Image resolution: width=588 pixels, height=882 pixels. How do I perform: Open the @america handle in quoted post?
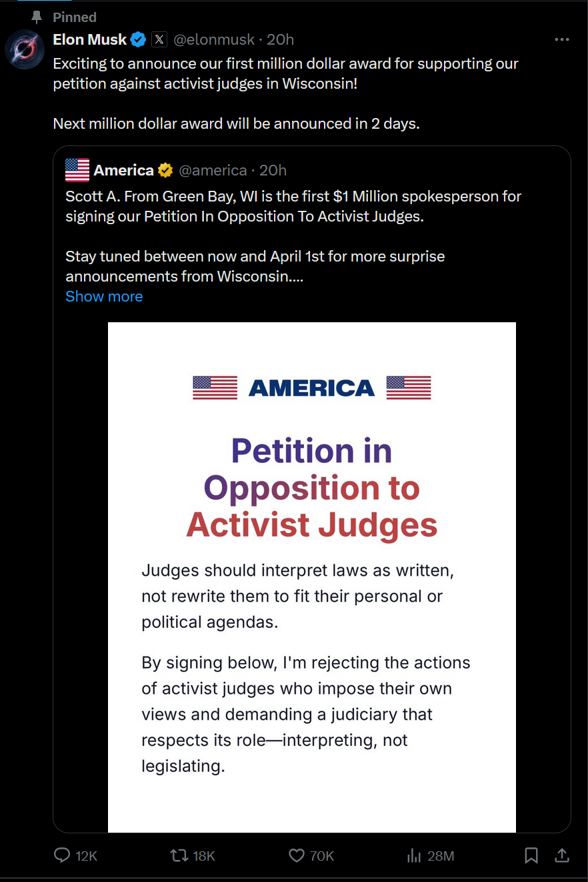(x=213, y=170)
